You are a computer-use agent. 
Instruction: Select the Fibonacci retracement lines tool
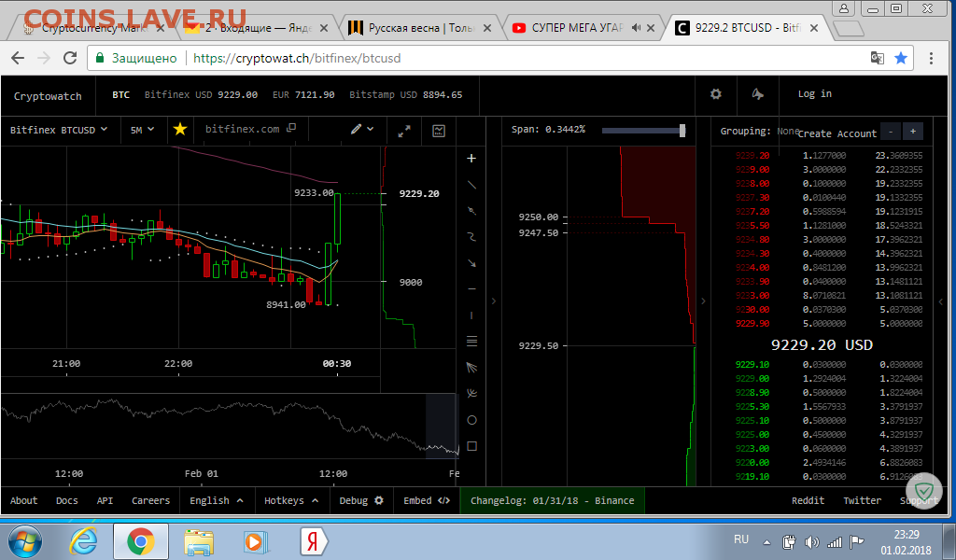pyautogui.click(x=471, y=342)
